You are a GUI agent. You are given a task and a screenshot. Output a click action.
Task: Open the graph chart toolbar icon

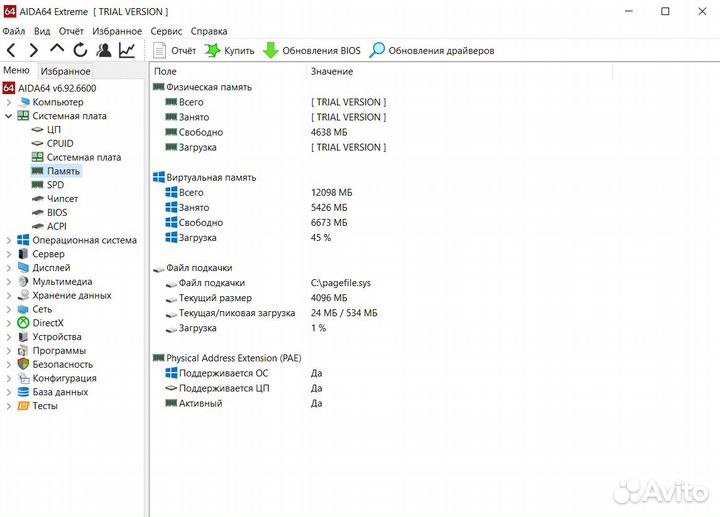pos(127,50)
